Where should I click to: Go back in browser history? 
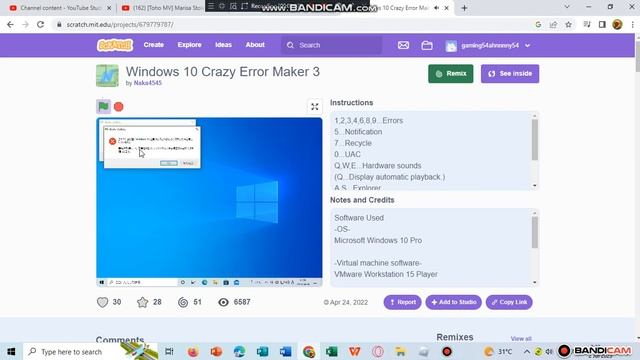coord(10,24)
